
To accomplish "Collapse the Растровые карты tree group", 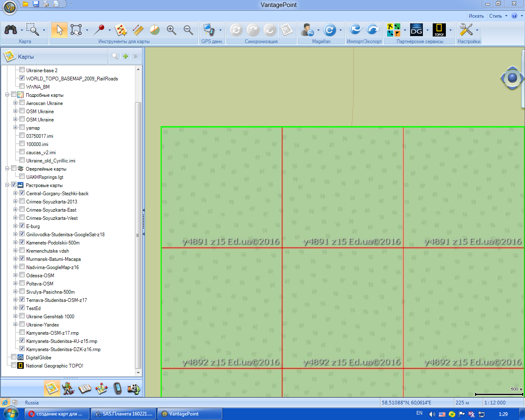I will coord(7,185).
